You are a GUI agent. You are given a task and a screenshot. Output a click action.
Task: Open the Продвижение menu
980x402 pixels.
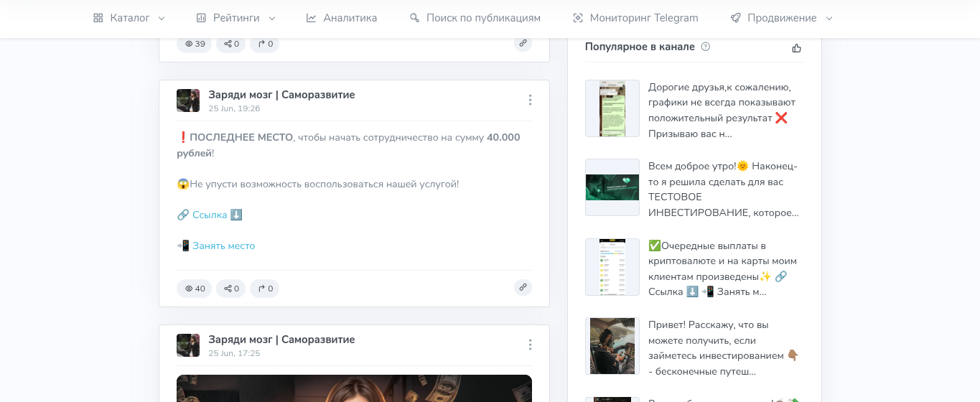click(782, 18)
